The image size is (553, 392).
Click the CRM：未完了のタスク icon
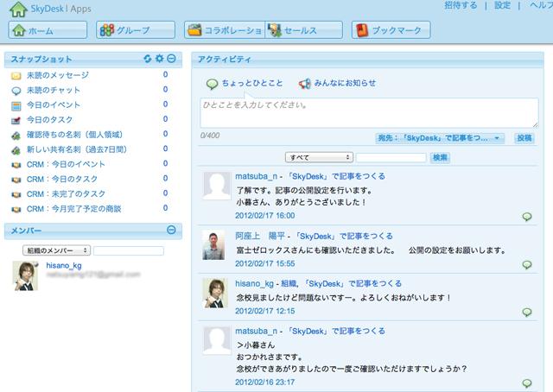coord(16,194)
